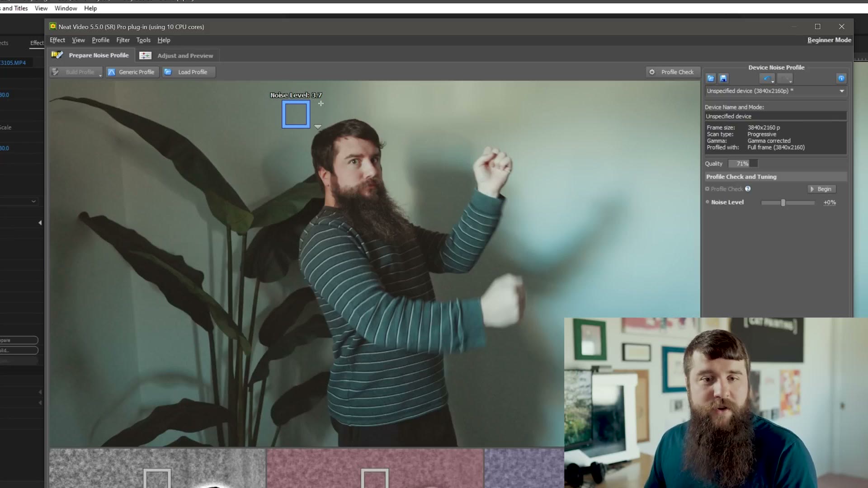Open a device noise profile from file
Image resolution: width=868 pixels, height=488 pixels.
point(711,79)
